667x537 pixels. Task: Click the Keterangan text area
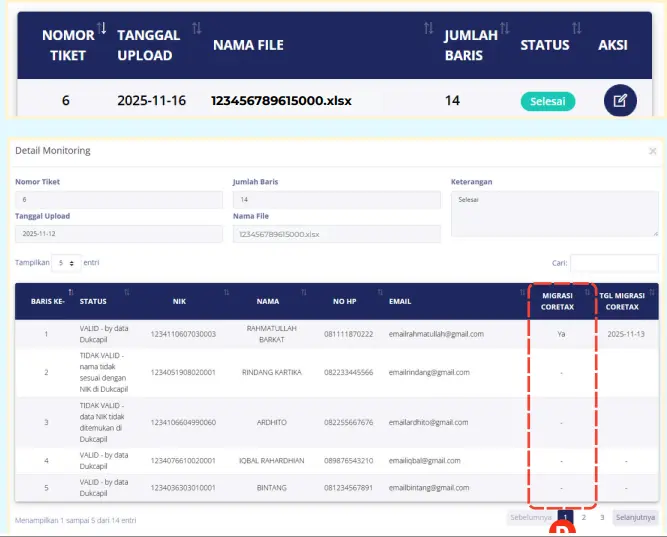[x=555, y=214]
